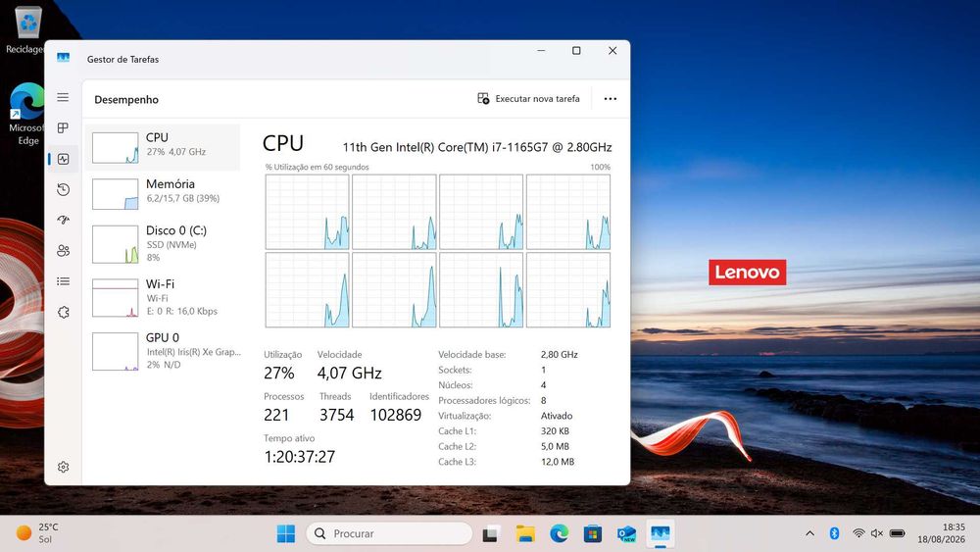Click Task Manager taskbar icon
The image size is (980, 552).
[x=660, y=534]
